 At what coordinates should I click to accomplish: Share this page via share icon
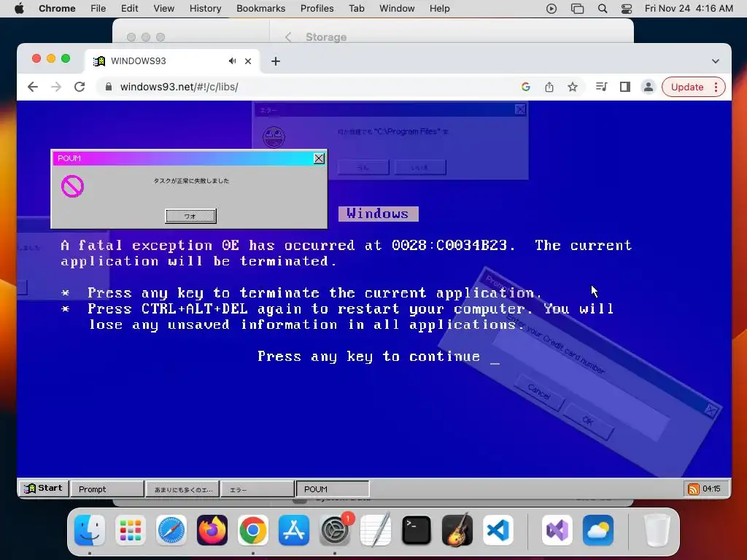tap(549, 87)
